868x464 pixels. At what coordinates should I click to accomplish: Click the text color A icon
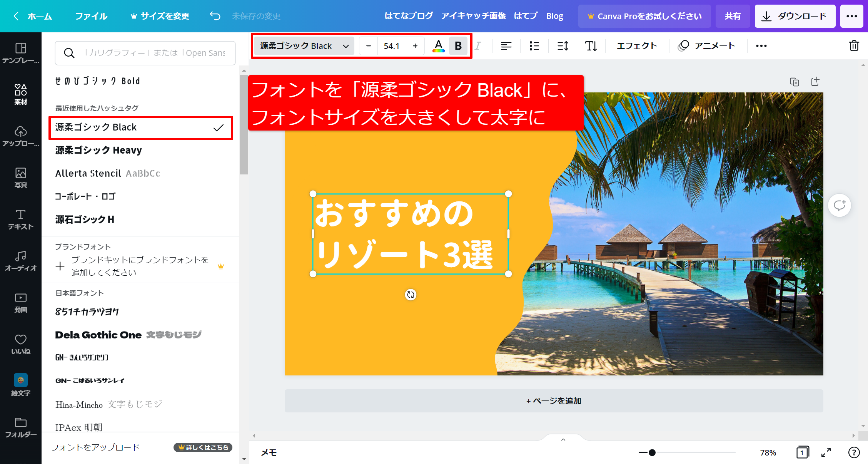click(x=438, y=46)
